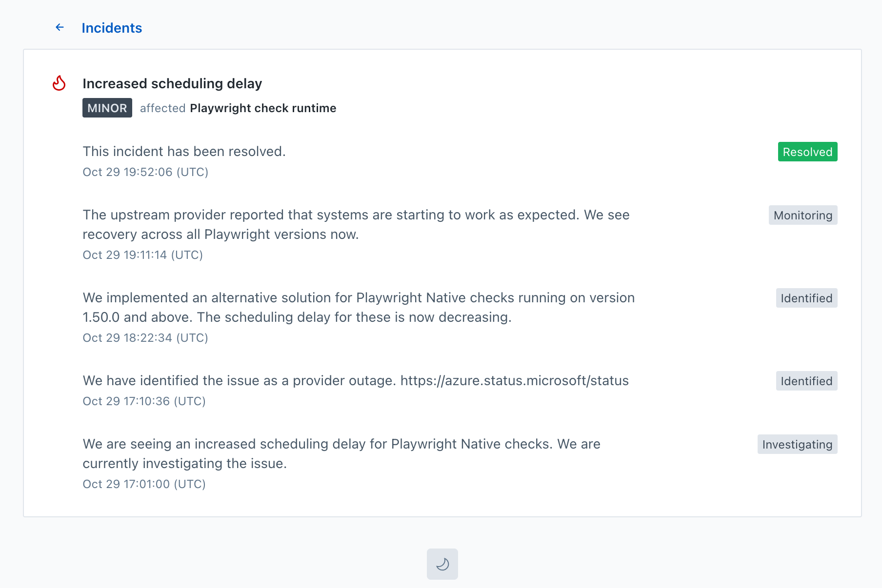The image size is (882, 588).
Task: Click the "Increased scheduling delay" title
Action: 172,84
